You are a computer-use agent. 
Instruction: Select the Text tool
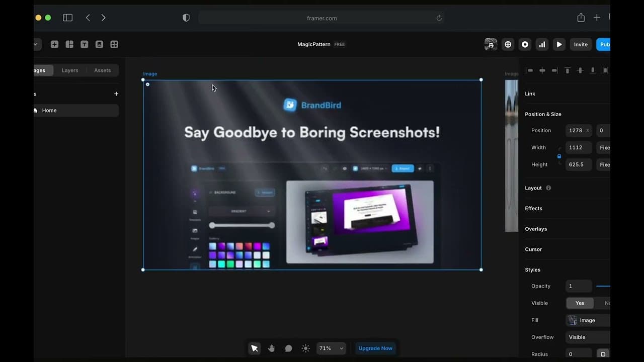(84, 44)
